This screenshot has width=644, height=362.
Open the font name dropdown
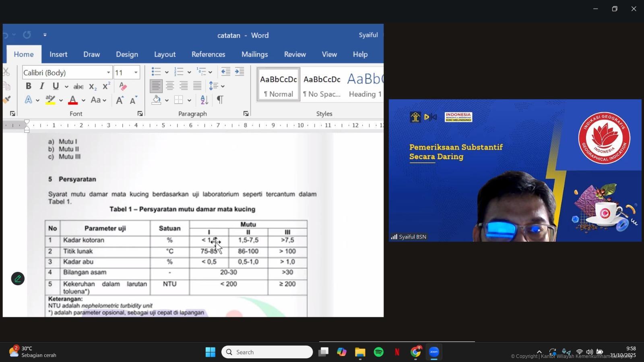click(108, 72)
